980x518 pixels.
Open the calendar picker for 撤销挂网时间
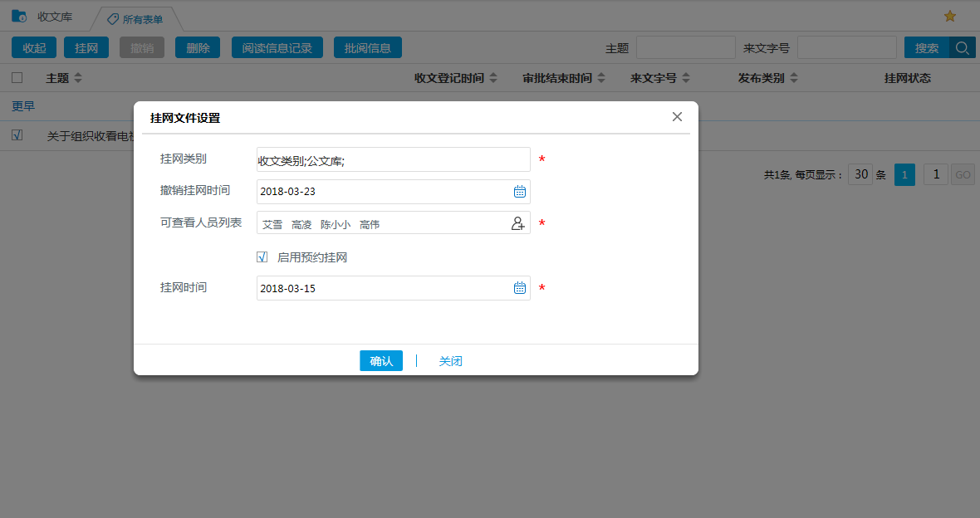pyautogui.click(x=520, y=191)
